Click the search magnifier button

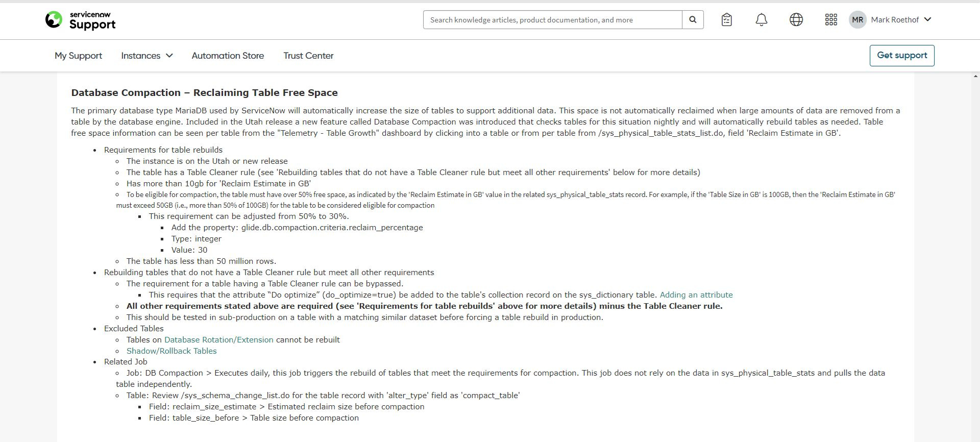(x=693, y=20)
